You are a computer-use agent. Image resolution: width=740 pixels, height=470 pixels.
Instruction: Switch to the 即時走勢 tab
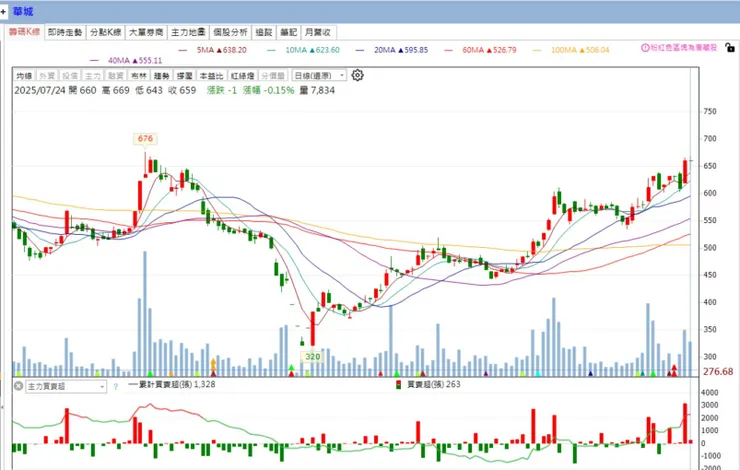tap(65, 32)
